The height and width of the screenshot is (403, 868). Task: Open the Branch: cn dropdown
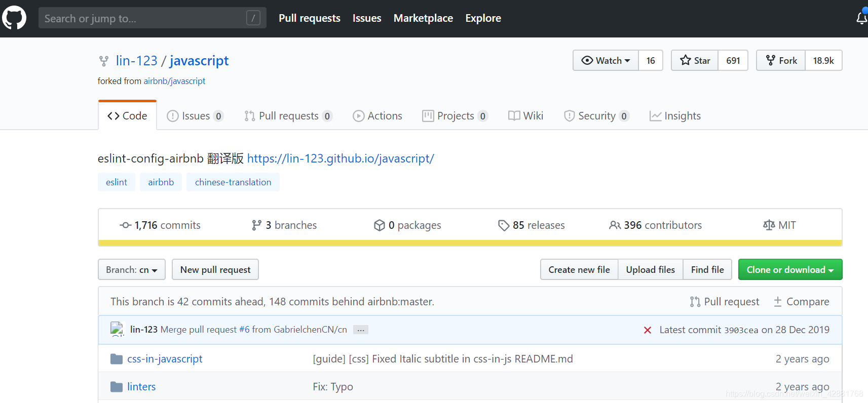(132, 270)
